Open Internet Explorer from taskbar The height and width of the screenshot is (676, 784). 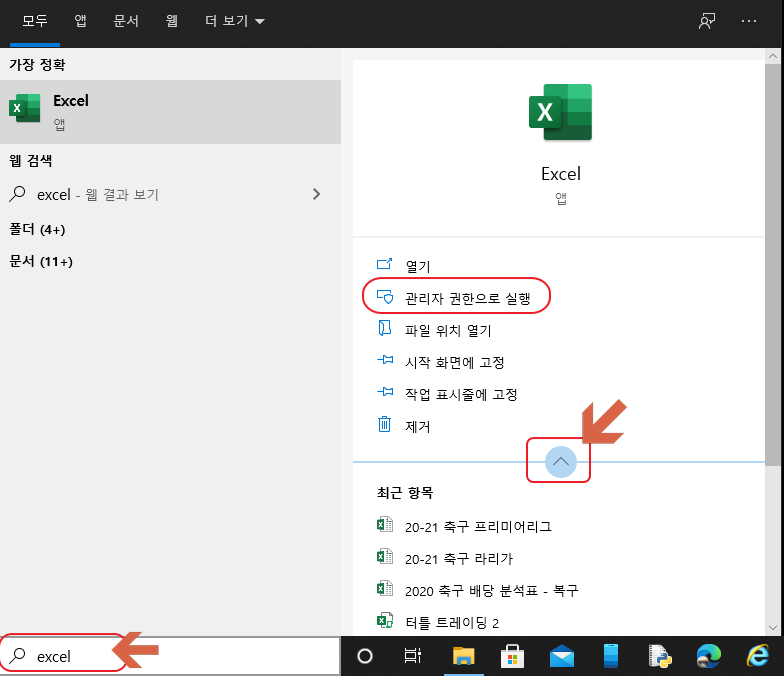click(758, 656)
